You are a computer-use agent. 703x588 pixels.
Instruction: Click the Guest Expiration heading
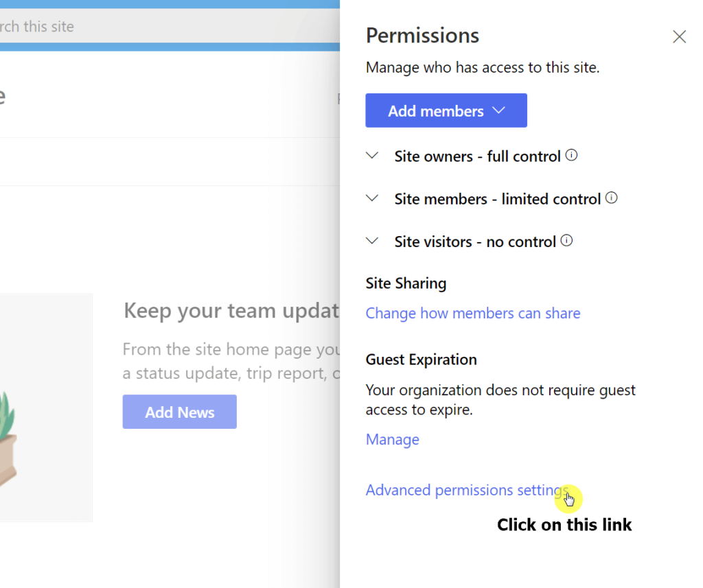[422, 360]
